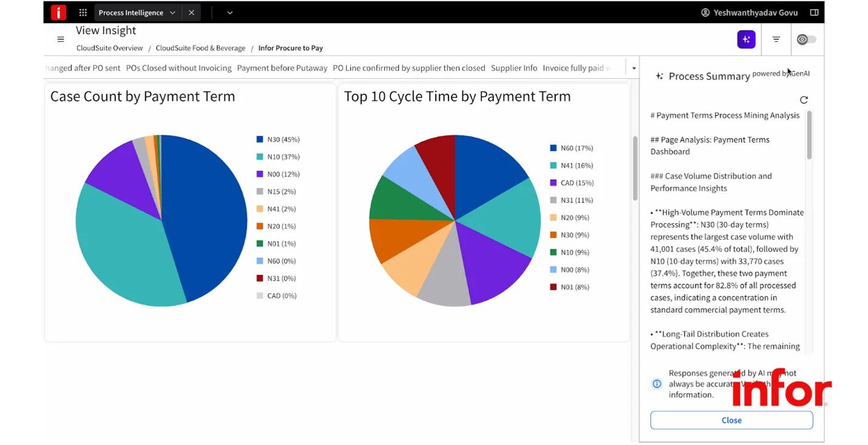The image size is (868, 445).
Task: Open the top bar chevron dropdown
Action: (x=229, y=12)
